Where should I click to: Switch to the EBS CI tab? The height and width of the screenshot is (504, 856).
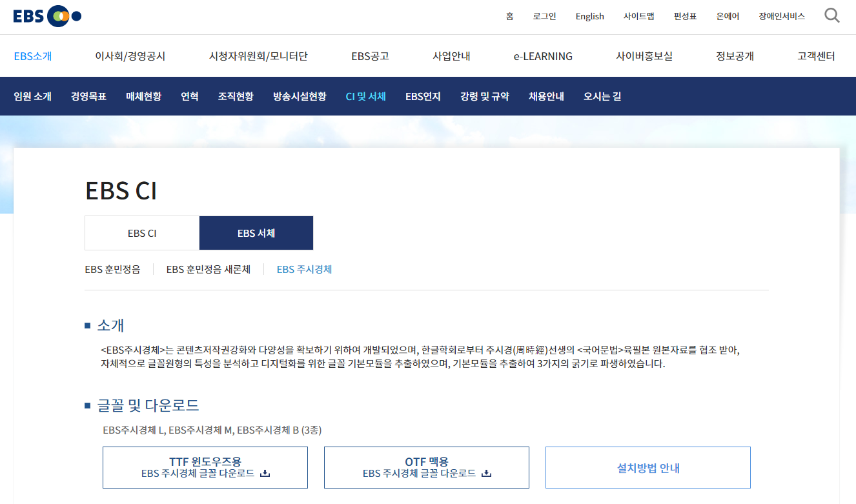click(x=141, y=233)
